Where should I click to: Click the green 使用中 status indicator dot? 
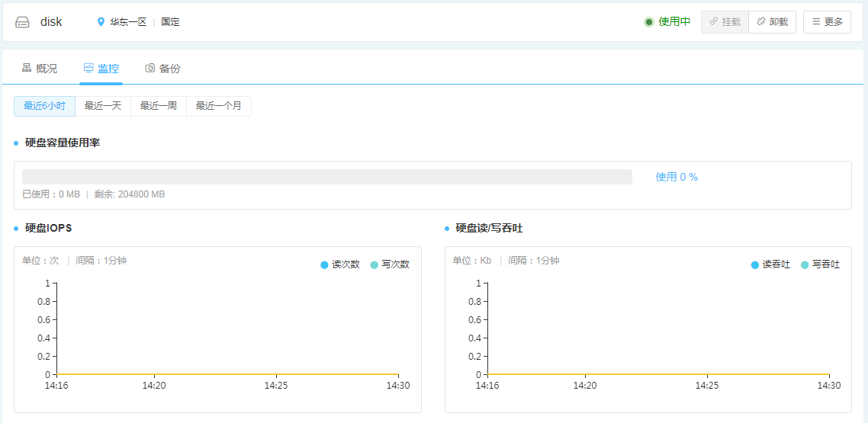point(649,22)
